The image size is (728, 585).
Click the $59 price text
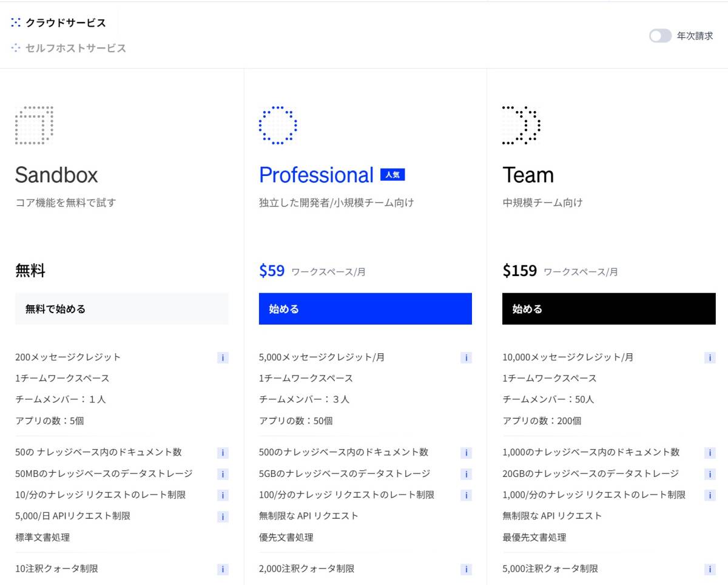[272, 271]
